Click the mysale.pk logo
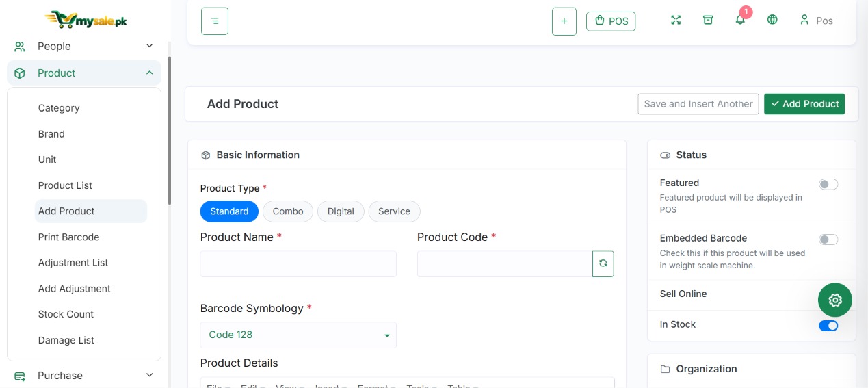 point(86,20)
